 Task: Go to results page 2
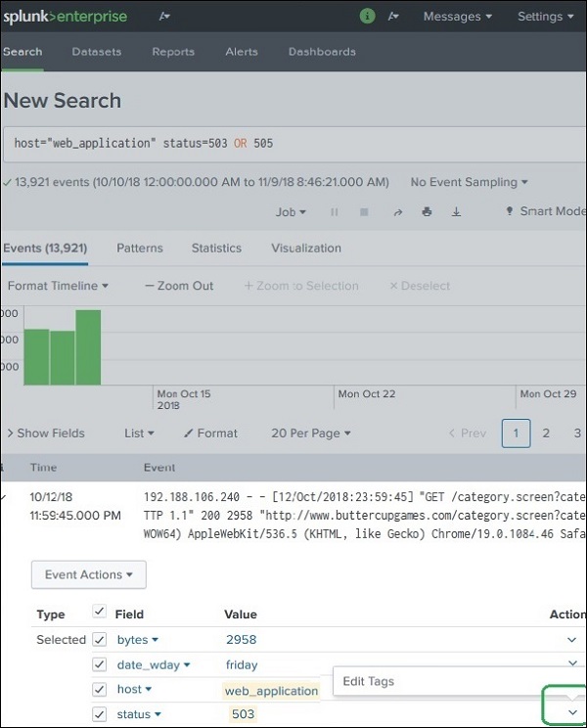point(546,432)
